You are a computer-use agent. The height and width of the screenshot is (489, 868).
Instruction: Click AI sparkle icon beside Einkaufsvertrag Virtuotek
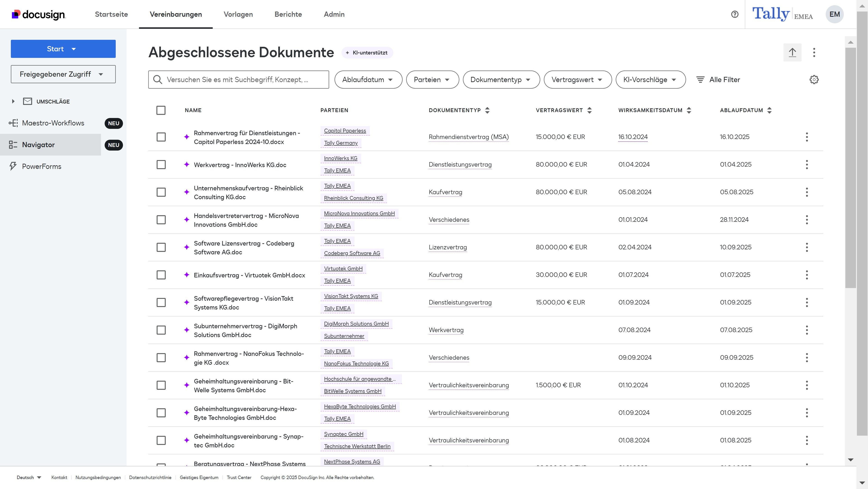click(x=187, y=275)
